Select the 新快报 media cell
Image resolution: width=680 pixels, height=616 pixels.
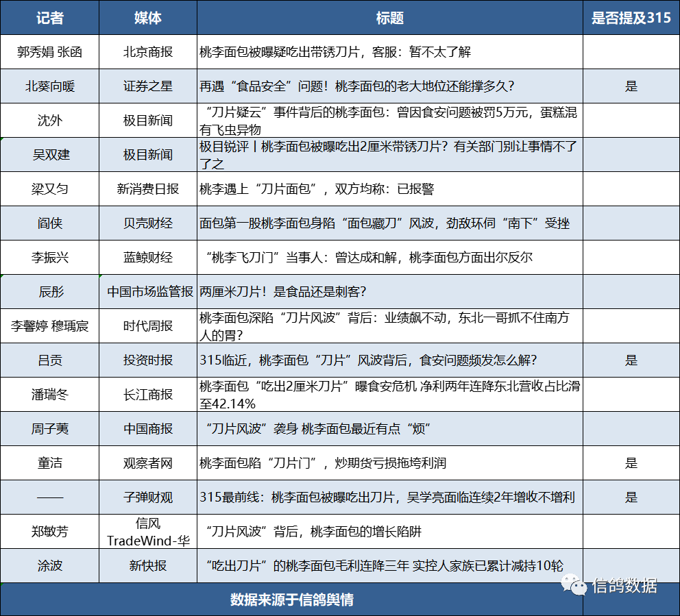click(148, 566)
